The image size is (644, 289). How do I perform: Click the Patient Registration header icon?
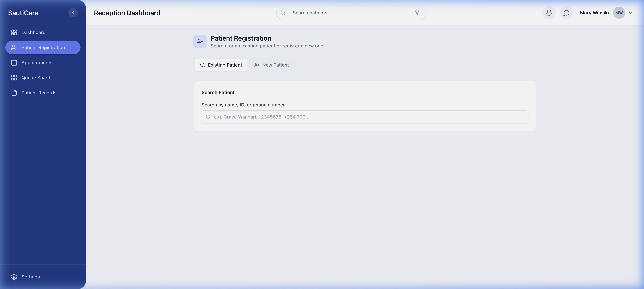click(200, 41)
